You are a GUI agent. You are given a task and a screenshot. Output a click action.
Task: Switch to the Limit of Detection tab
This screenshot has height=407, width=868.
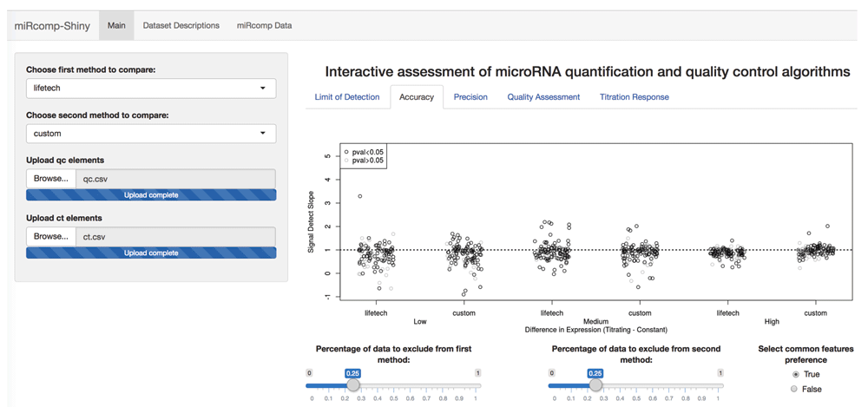coord(347,97)
